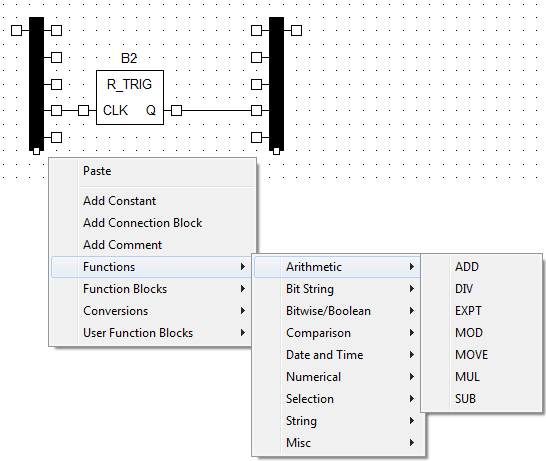The height and width of the screenshot is (461, 546).
Task: Choose the DIV function
Action: tap(481, 289)
